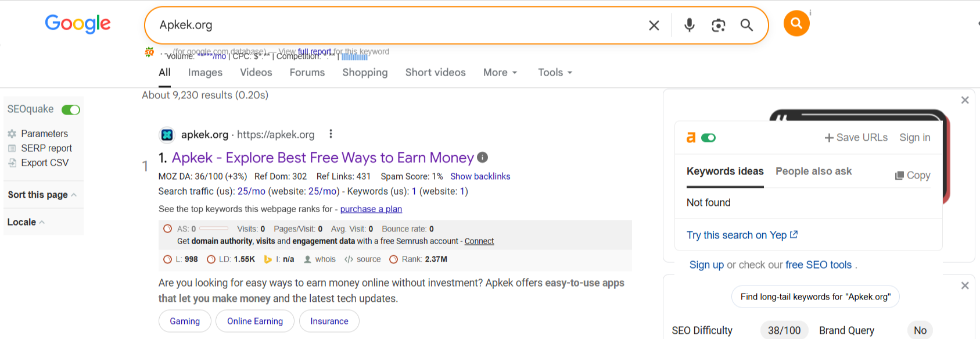Click Show backlinks link

pyautogui.click(x=480, y=176)
